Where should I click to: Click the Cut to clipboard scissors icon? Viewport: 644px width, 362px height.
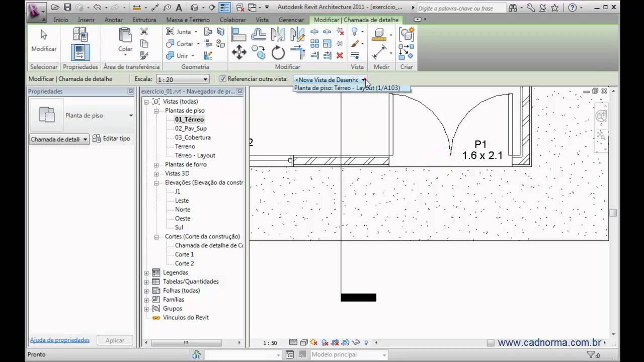tap(144, 32)
